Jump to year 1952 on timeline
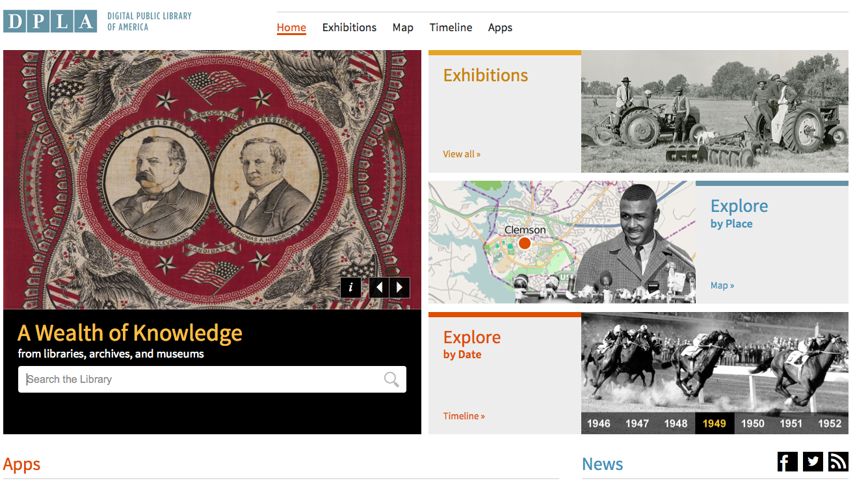This screenshot has width=868, height=483. click(829, 423)
